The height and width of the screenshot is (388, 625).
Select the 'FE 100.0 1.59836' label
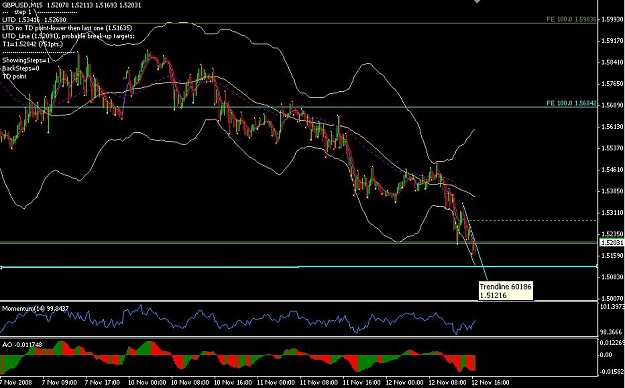click(571, 19)
